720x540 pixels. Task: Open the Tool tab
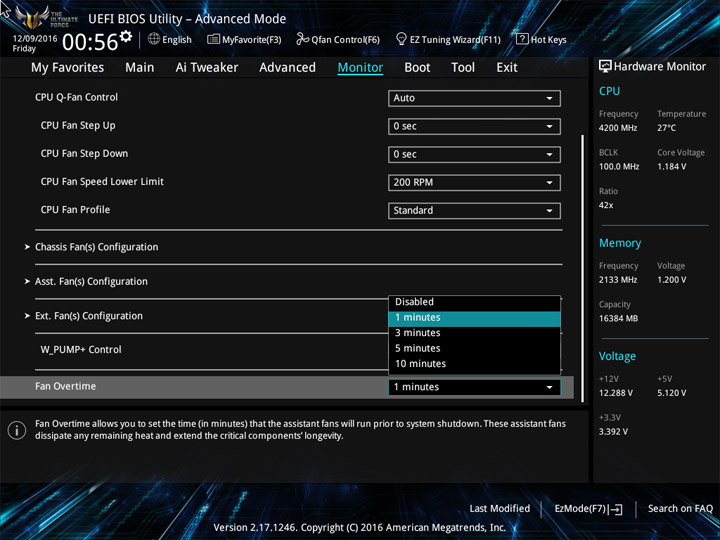(x=463, y=68)
